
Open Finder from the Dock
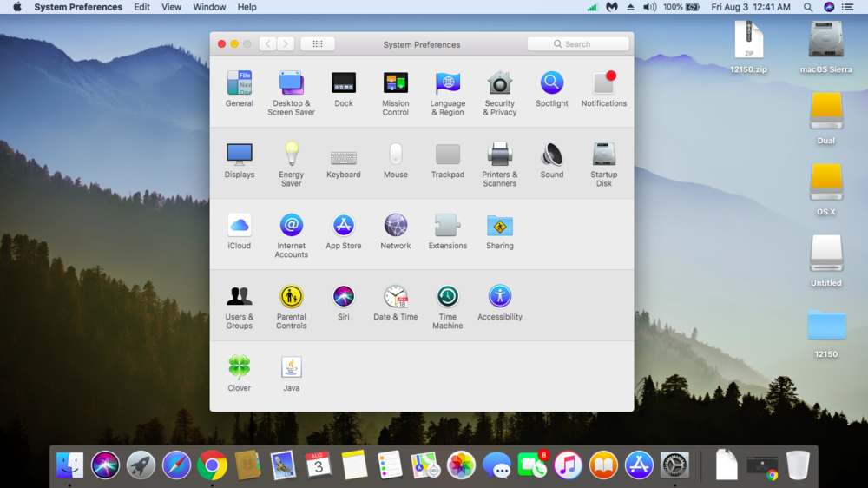(69, 465)
